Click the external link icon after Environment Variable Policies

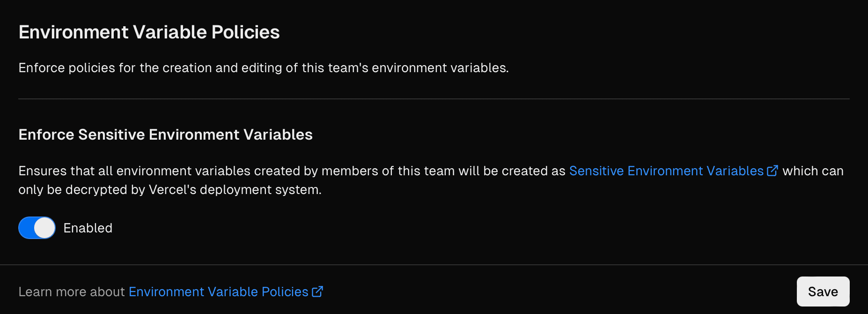coord(317,291)
